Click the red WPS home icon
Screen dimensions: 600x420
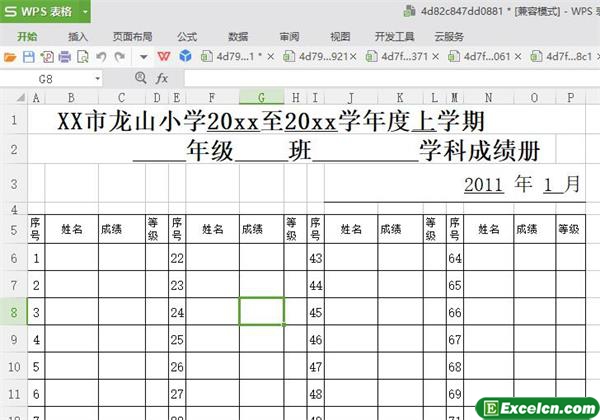click(164, 57)
